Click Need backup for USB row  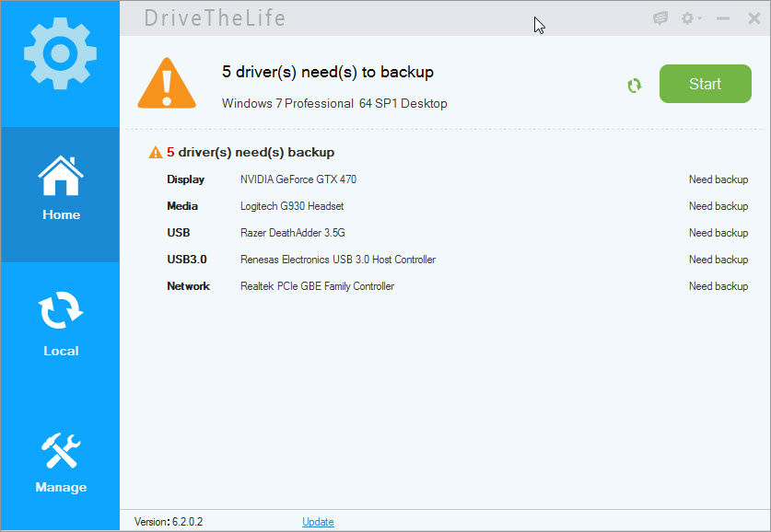click(x=718, y=233)
